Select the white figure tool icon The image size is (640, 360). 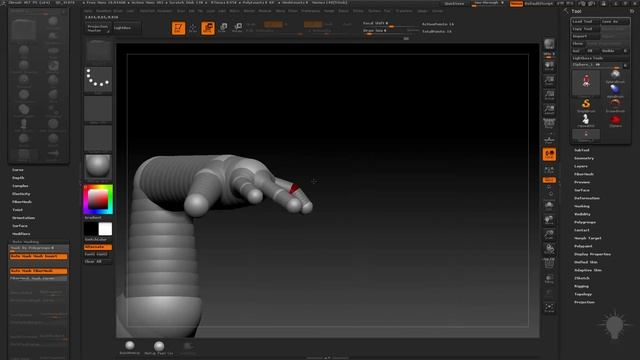pos(586,120)
